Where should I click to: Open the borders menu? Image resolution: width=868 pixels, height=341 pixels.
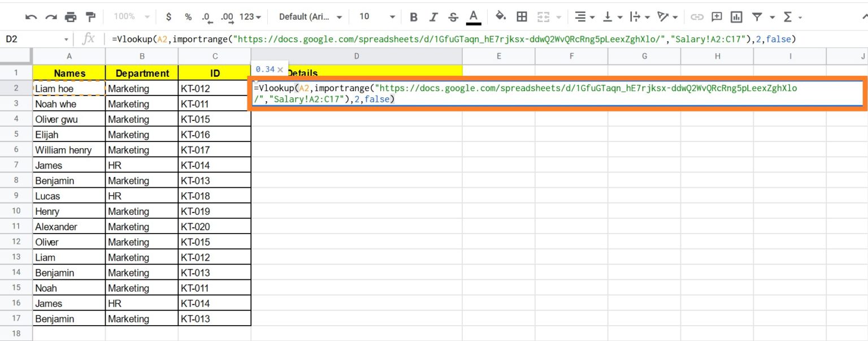520,17
